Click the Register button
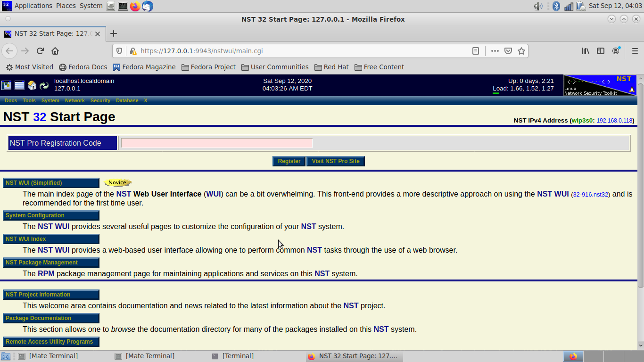The width and height of the screenshot is (644, 362). click(x=289, y=161)
